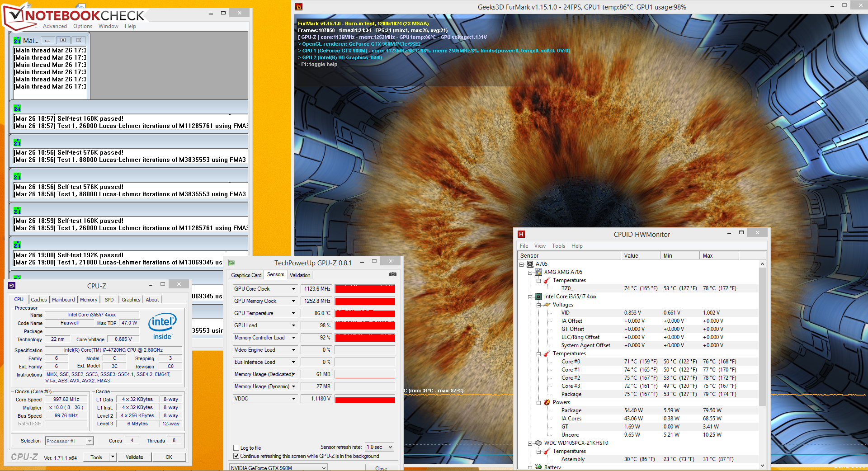Viewport: 868px width, 471px height.
Task: Select the XMG XMG A705 mainboard icon
Action: click(x=538, y=272)
